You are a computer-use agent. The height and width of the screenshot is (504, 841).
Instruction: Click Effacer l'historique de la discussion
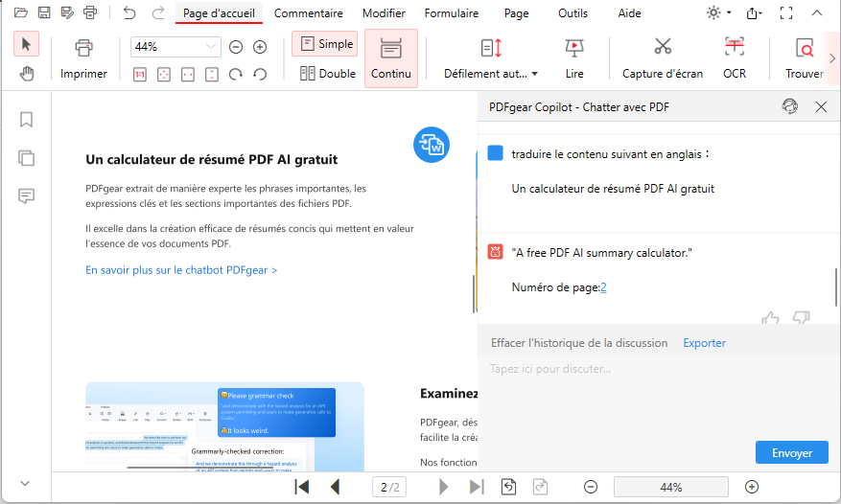pos(579,343)
